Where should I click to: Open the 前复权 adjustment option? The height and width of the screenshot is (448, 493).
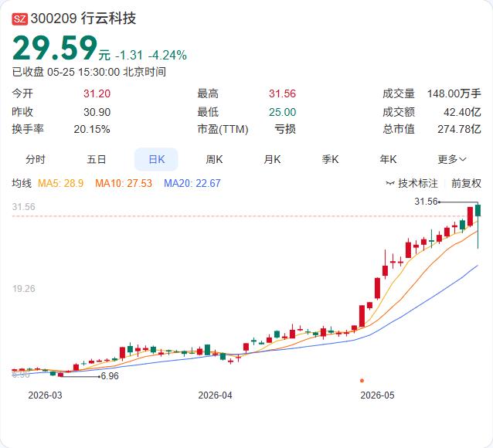click(466, 183)
